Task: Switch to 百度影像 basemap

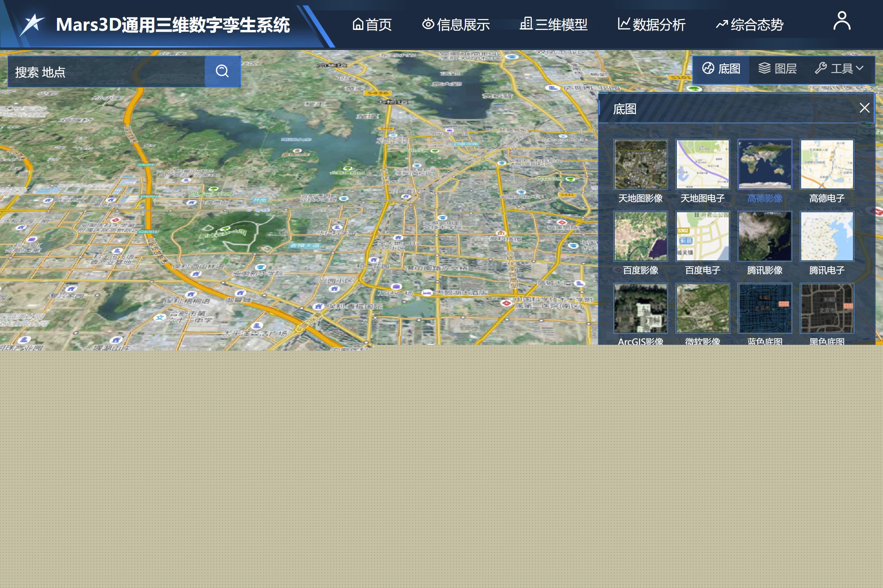Action: pos(640,236)
